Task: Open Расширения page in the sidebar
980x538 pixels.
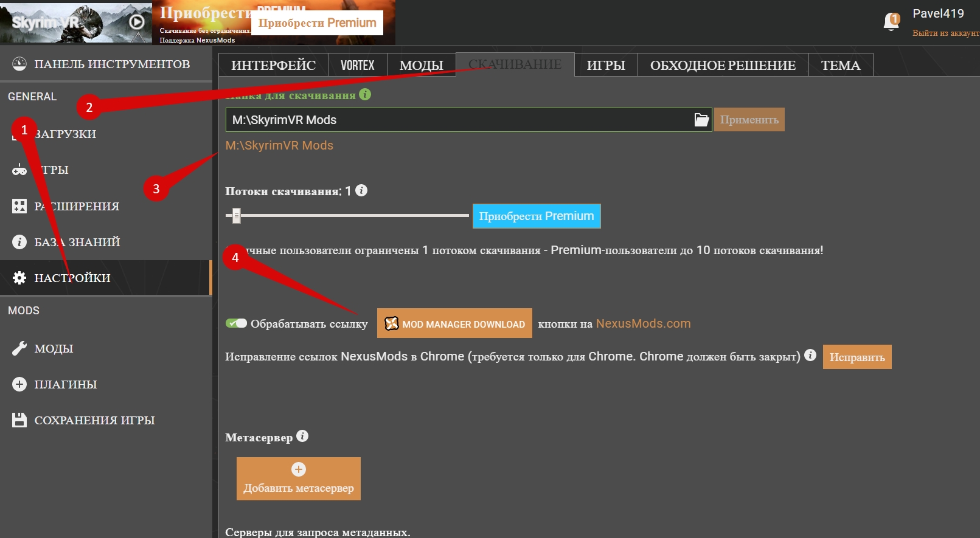Action: [x=106, y=206]
